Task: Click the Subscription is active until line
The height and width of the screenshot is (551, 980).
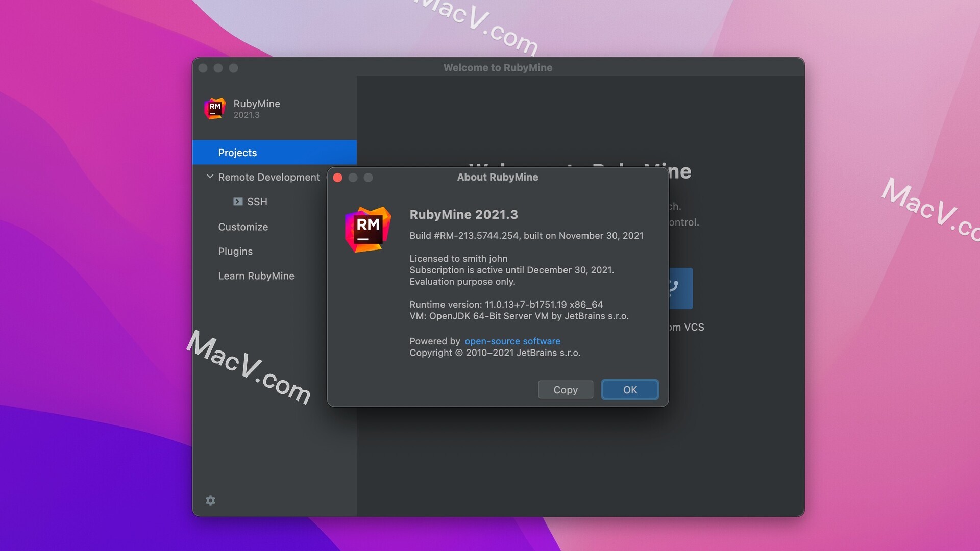Action: pos(511,270)
